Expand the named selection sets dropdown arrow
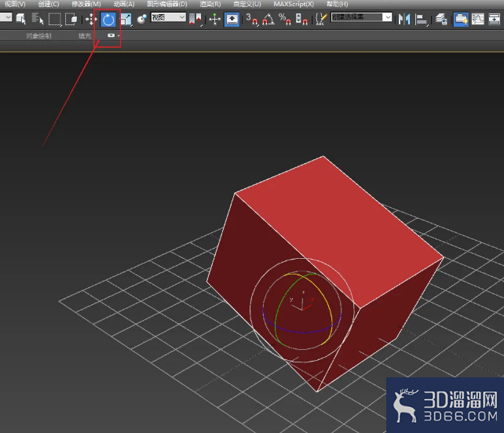The height and width of the screenshot is (433, 504). point(388,17)
